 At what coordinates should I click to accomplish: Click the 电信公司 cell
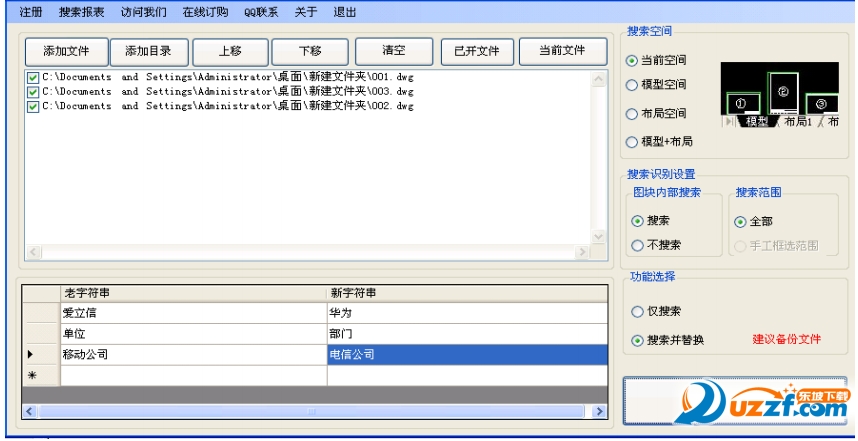pos(467,355)
